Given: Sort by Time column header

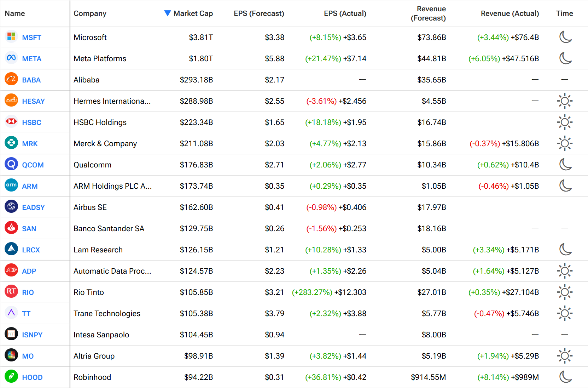Looking at the screenshot, I should tap(564, 13).
